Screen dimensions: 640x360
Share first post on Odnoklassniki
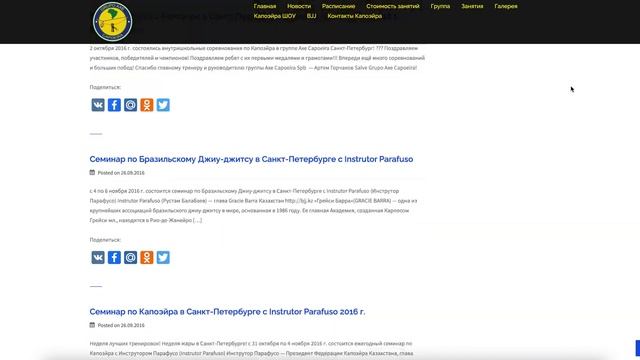coord(147,105)
